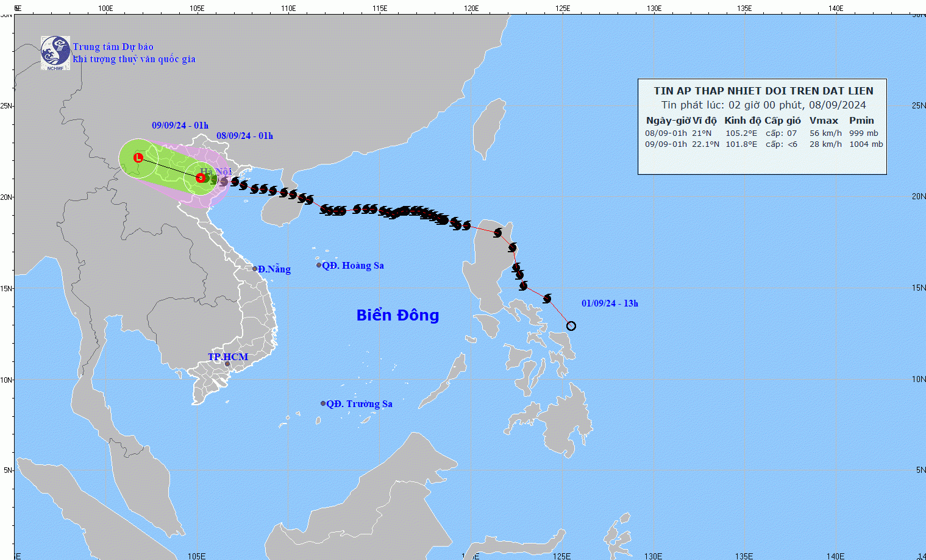Click the QĐ. Hoàng Sa location dot

319,265
